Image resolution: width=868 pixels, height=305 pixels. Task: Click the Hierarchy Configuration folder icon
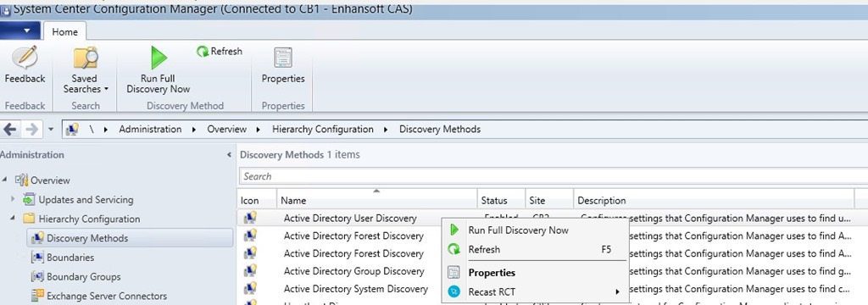29,219
